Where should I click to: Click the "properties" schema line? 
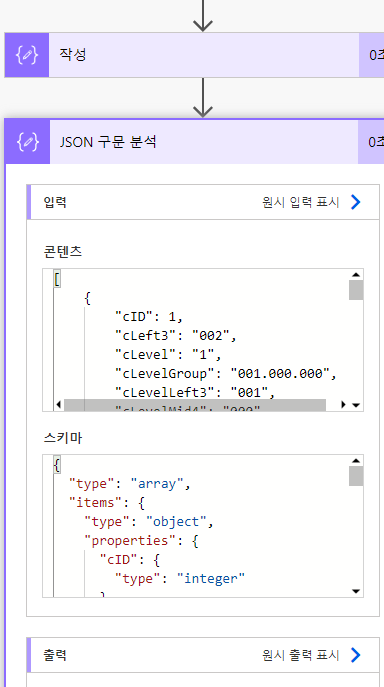(x=142, y=541)
